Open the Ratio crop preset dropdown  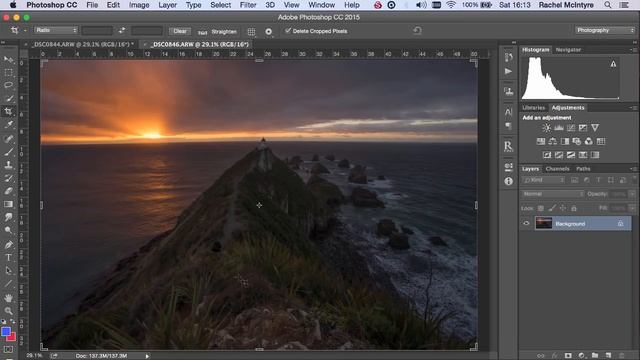tap(56, 30)
